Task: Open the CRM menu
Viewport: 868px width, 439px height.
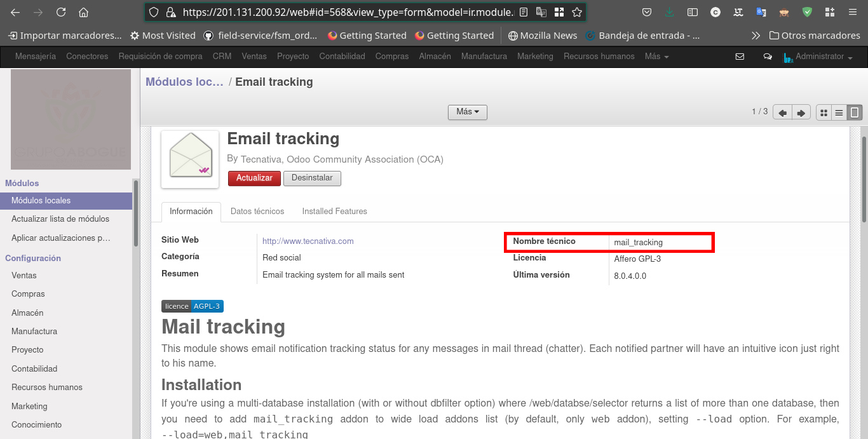Action: pyautogui.click(x=222, y=57)
